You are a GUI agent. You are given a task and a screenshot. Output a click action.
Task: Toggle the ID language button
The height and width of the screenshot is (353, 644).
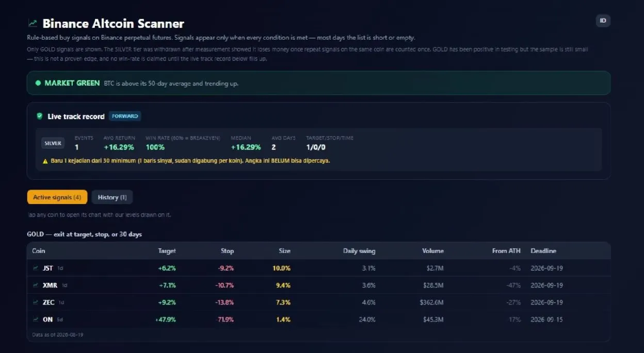[x=603, y=21]
